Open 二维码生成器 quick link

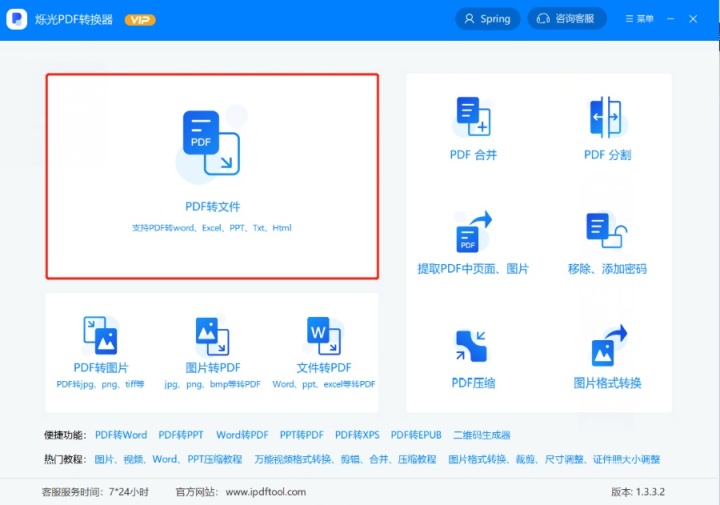click(482, 435)
